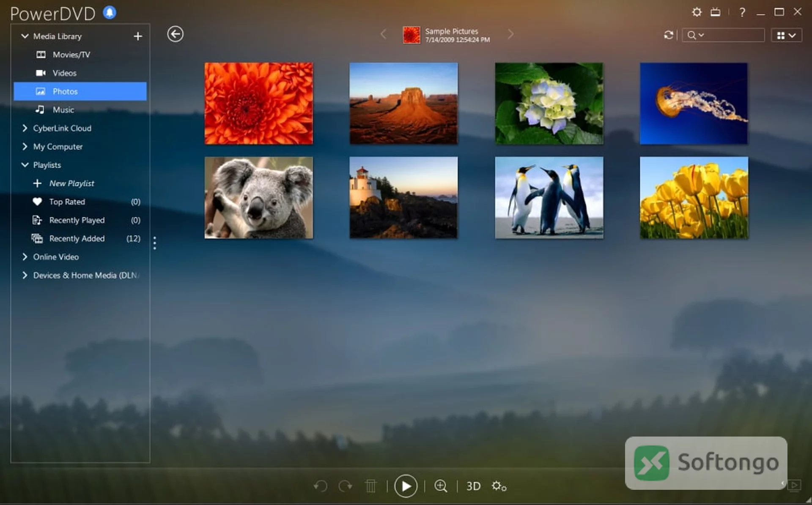Expand CyberLink Cloud
This screenshot has width=812, height=505.
(x=25, y=128)
